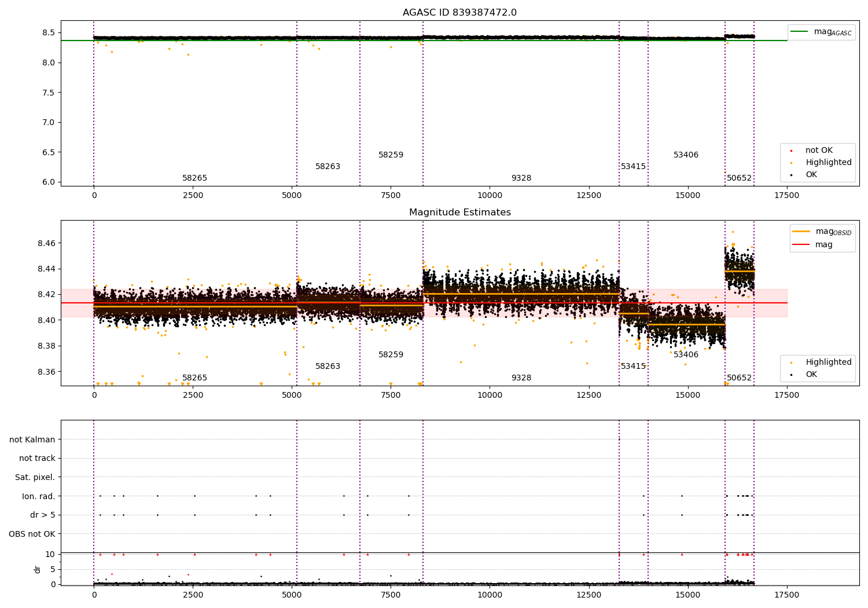Click x-tick 7500 under bottom plot

[391, 595]
